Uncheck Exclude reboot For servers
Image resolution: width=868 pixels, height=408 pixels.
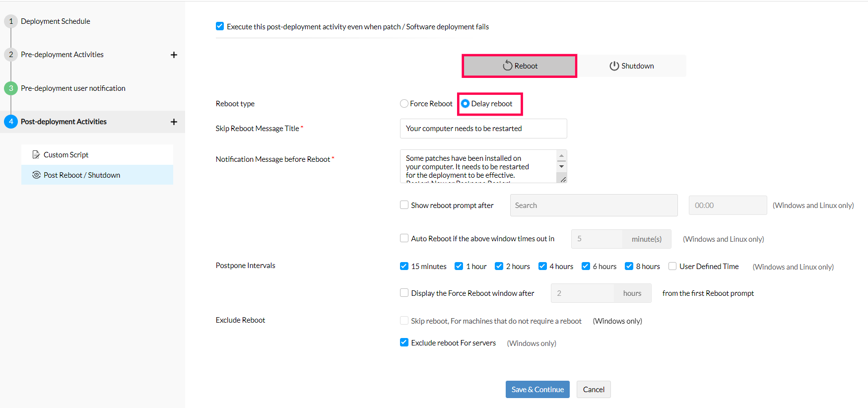404,342
